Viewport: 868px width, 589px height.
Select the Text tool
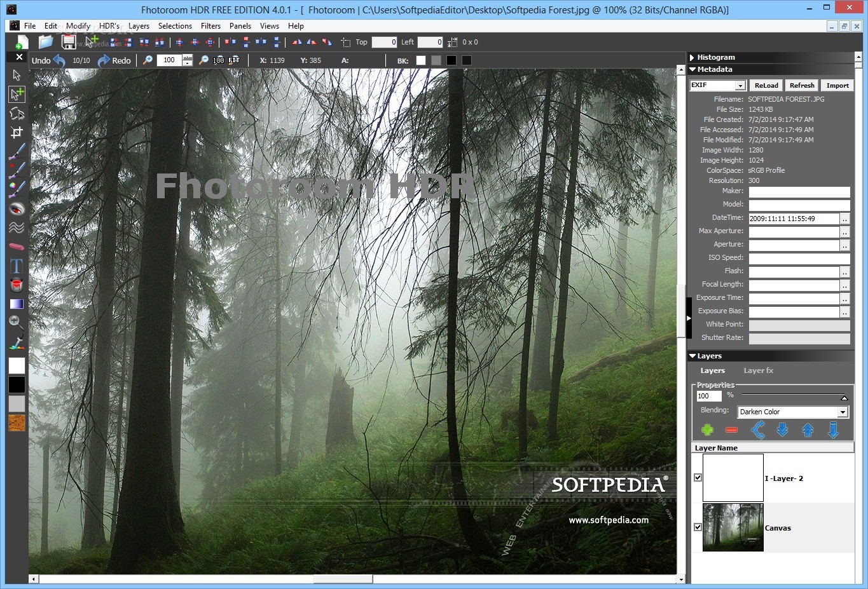tap(17, 266)
